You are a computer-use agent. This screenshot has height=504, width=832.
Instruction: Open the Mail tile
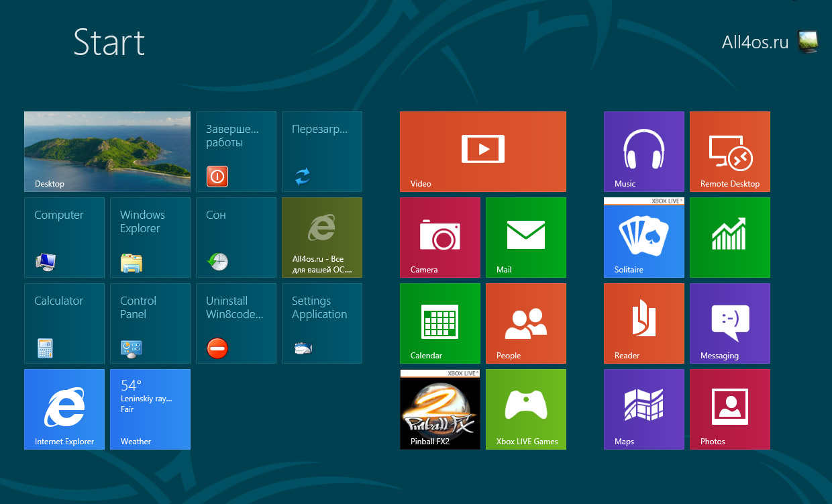tap(526, 238)
